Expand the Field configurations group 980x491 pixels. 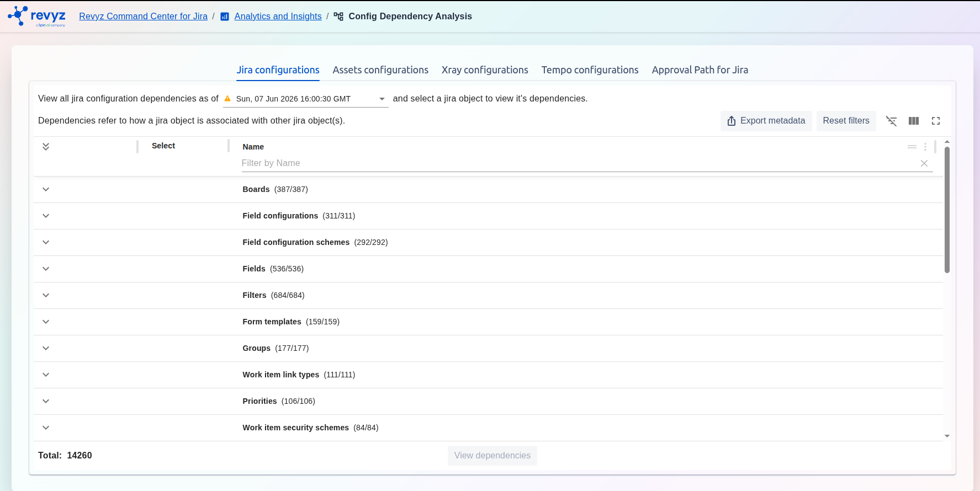[x=46, y=216]
